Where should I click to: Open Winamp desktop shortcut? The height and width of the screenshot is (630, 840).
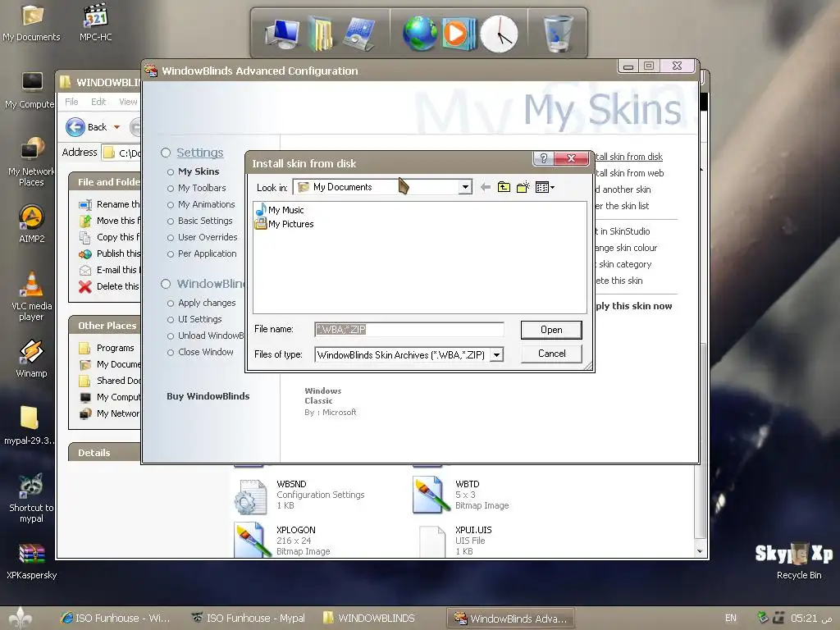point(32,358)
